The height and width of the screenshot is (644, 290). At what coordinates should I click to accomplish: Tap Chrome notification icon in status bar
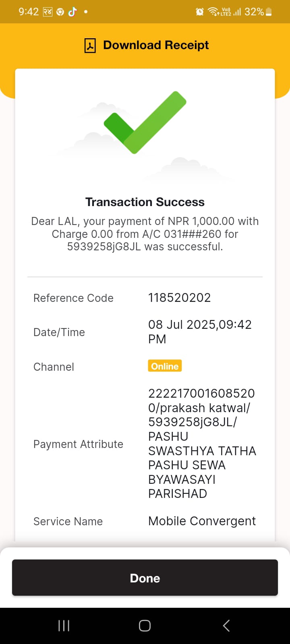[60, 12]
